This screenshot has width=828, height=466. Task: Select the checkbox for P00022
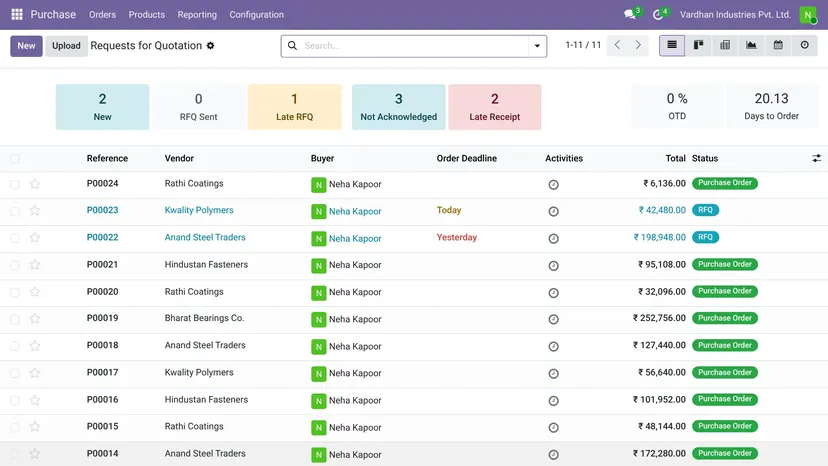[15, 238]
